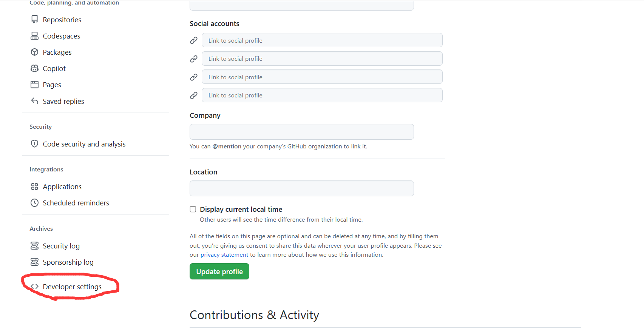
Task: Enable Display current local time checkbox
Action: pyautogui.click(x=193, y=209)
